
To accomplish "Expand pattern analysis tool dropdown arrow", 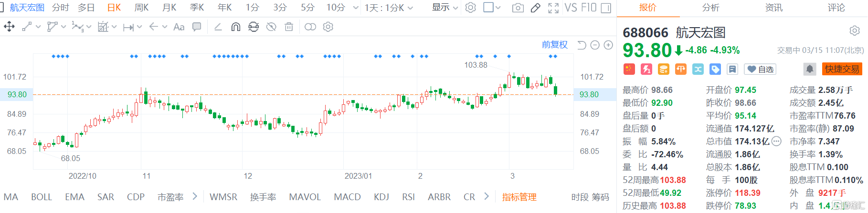I will pos(114,27).
